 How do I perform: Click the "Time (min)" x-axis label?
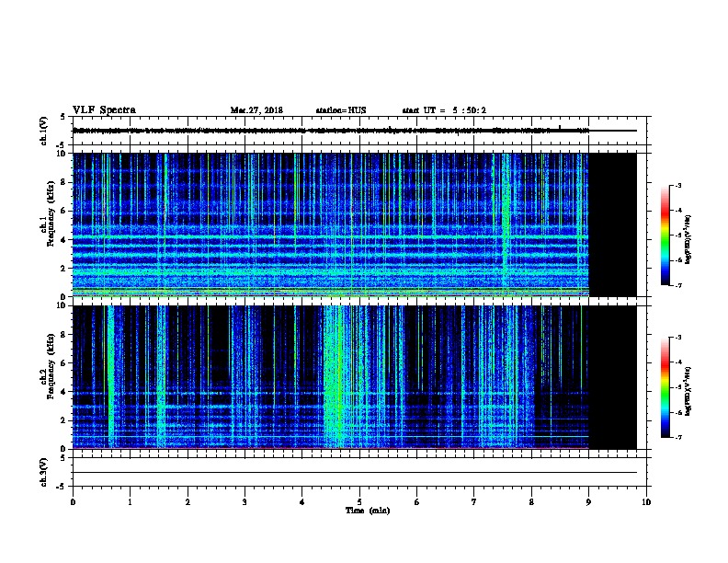368,511
